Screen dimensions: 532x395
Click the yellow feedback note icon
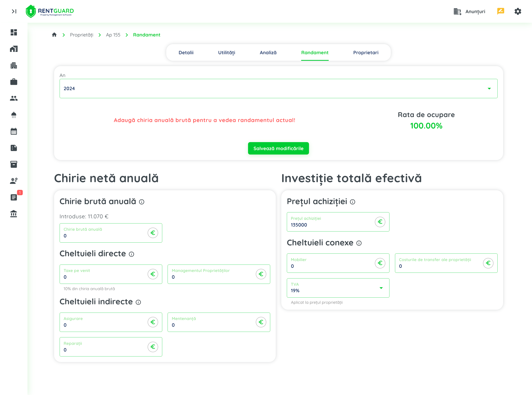(x=500, y=11)
